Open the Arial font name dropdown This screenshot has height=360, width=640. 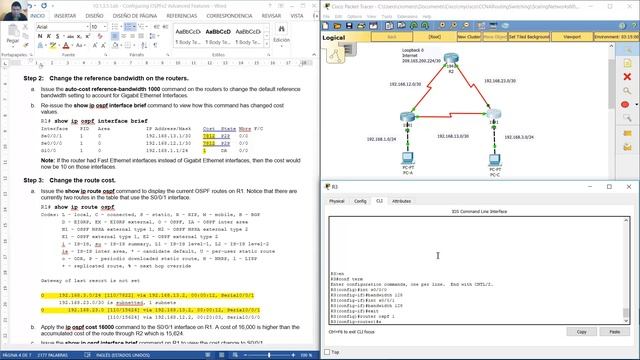(87, 27)
